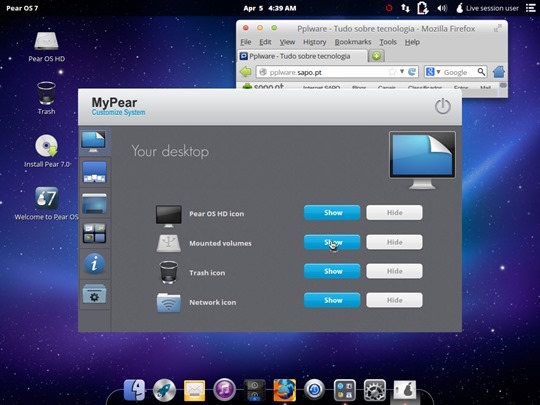Open the battery indicator in top panel
Viewport: 540px width, 405px height.
(x=423, y=8)
